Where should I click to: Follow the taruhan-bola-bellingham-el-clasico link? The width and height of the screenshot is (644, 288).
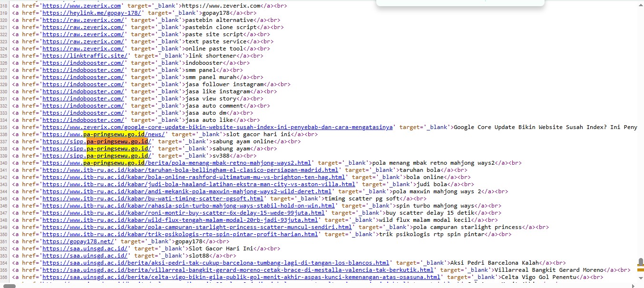190,170
